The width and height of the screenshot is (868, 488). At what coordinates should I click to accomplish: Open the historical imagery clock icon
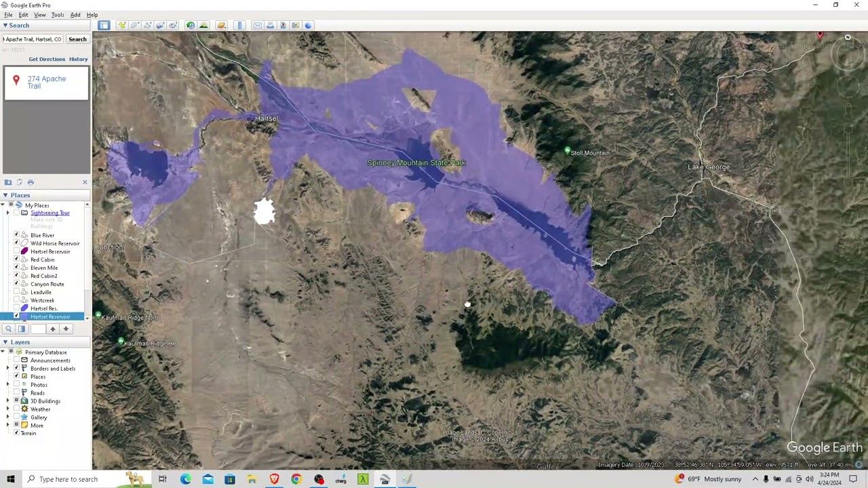[x=191, y=25]
